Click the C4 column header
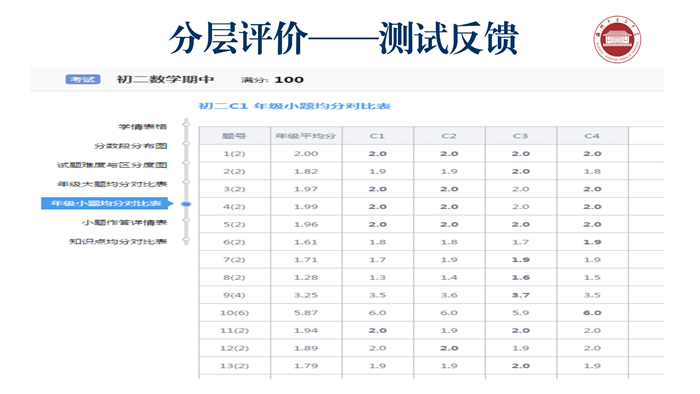The width and height of the screenshot is (700, 394). click(x=592, y=136)
